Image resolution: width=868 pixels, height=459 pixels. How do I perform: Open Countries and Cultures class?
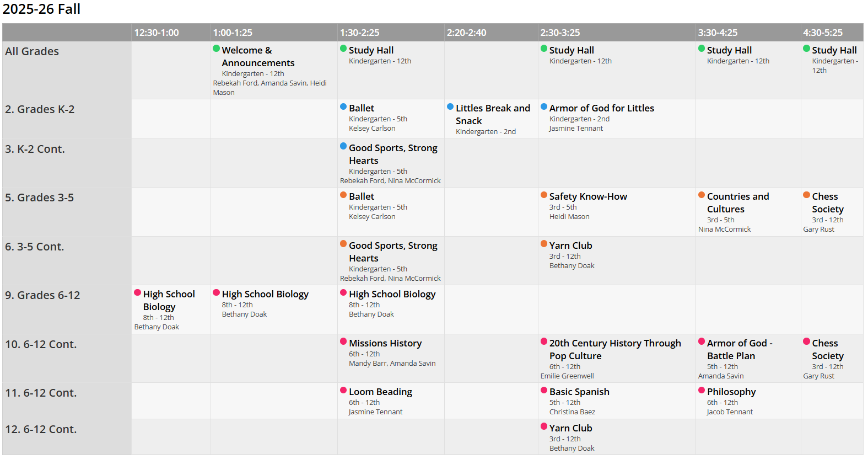pyautogui.click(x=738, y=202)
